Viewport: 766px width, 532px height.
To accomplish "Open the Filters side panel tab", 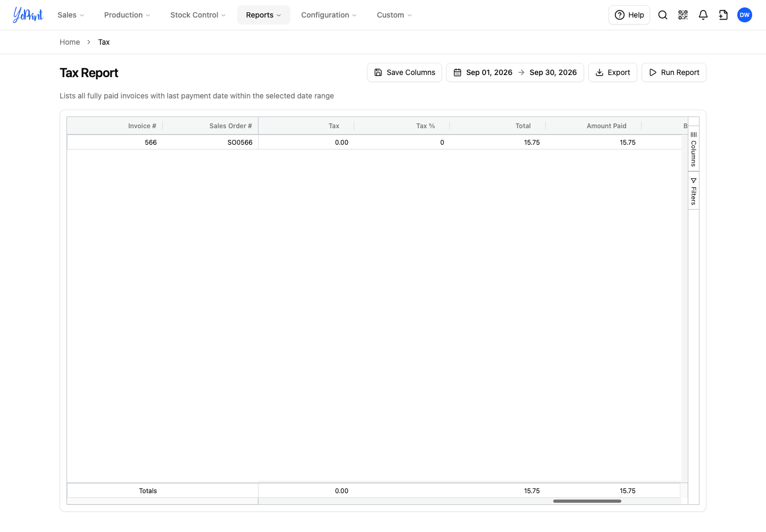I will [x=694, y=191].
